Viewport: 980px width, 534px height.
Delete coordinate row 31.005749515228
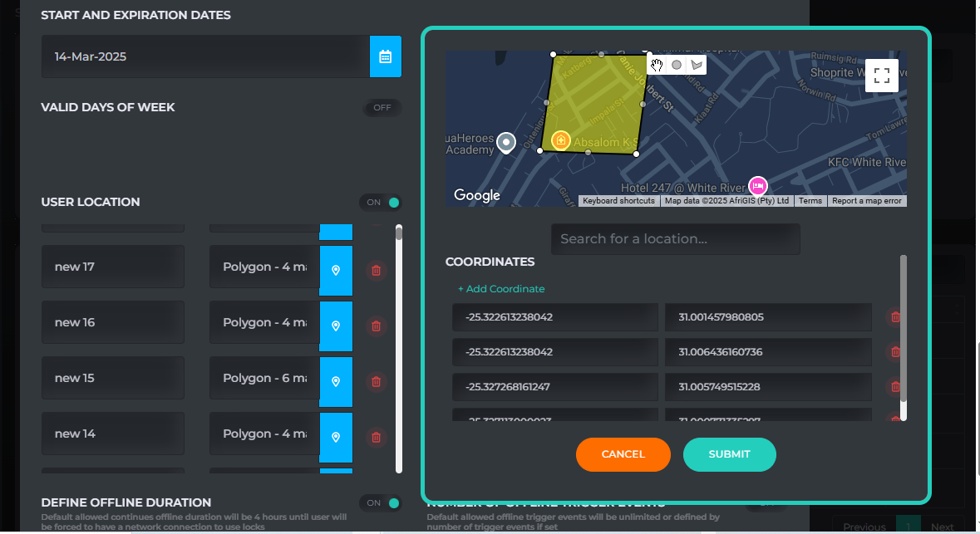(x=895, y=387)
